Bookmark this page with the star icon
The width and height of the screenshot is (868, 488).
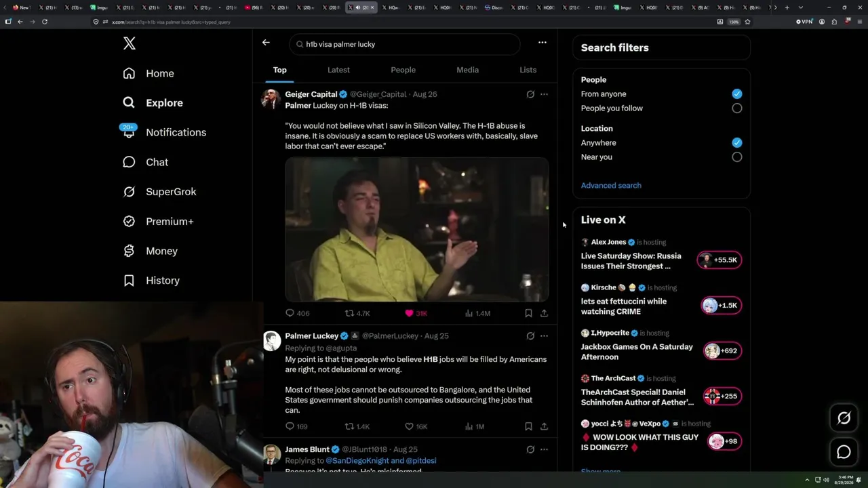point(747,22)
